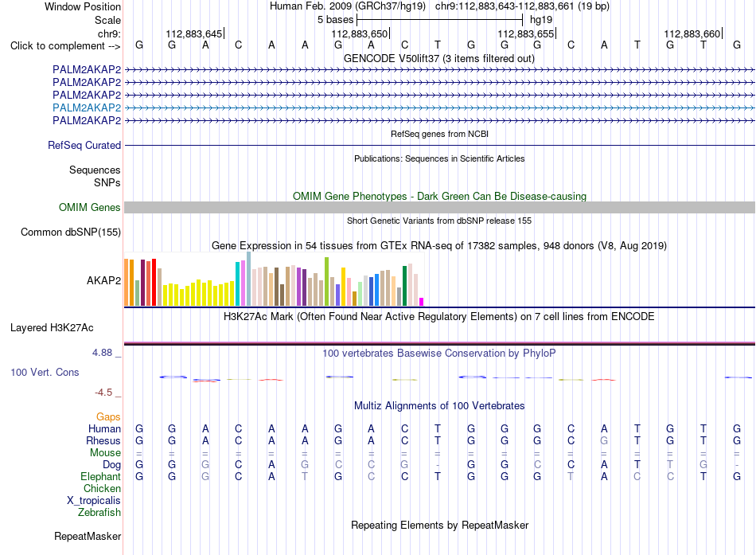Click the faded G in the Rhesus row

coord(604,440)
